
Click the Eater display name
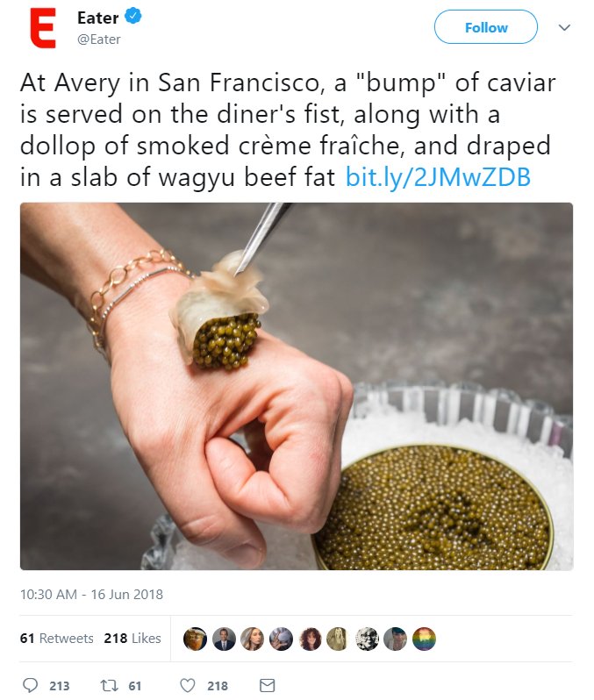point(97,18)
